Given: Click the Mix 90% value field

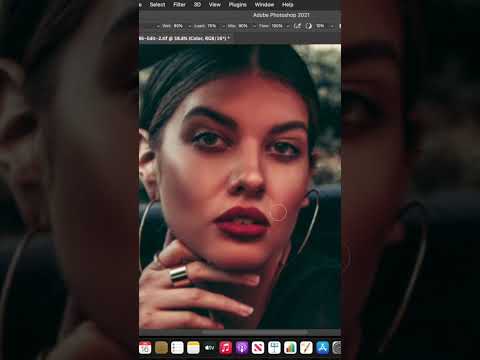Looking at the screenshot, I should 243,26.
